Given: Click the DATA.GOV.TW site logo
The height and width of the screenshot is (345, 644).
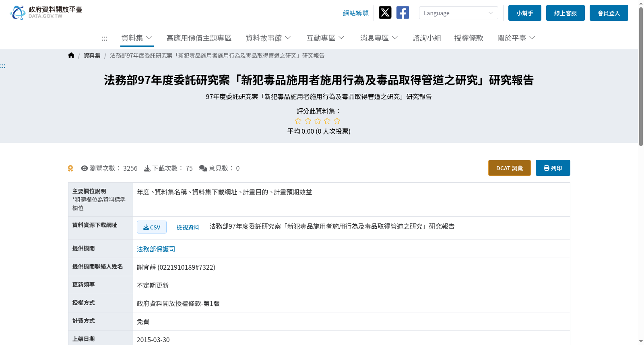Looking at the screenshot, I should (46, 12).
